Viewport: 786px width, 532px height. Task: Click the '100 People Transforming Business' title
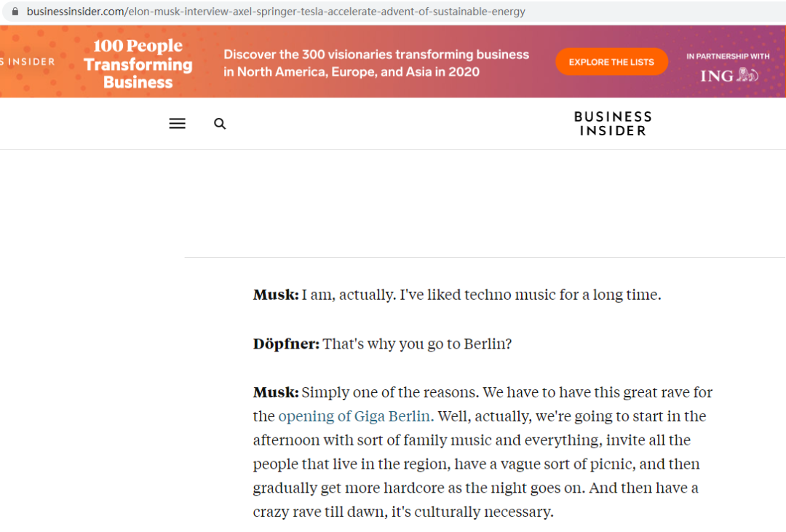[138, 63]
